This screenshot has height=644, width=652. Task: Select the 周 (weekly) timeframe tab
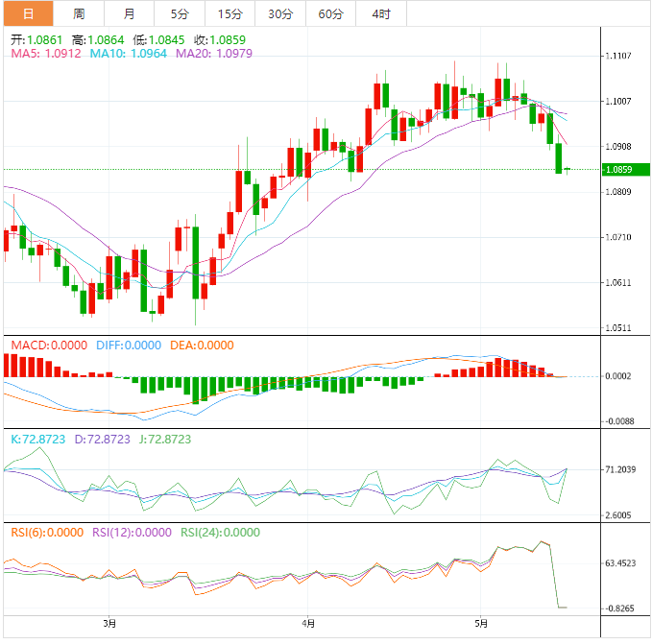(x=79, y=13)
